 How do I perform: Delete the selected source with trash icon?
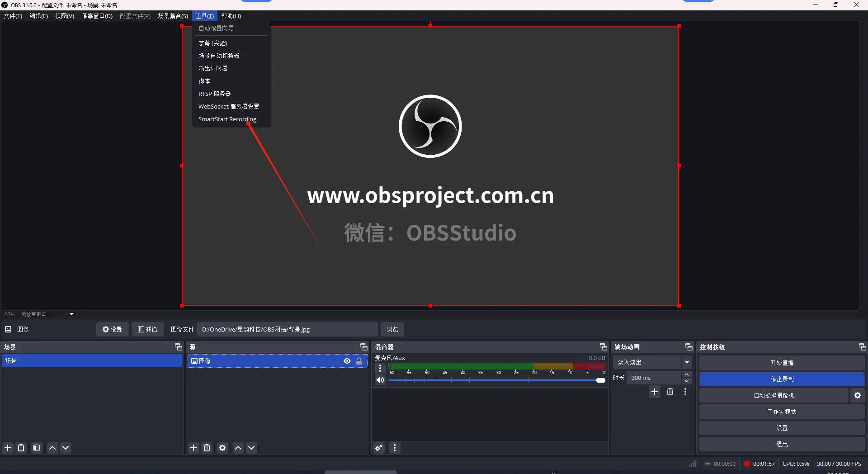pos(207,448)
